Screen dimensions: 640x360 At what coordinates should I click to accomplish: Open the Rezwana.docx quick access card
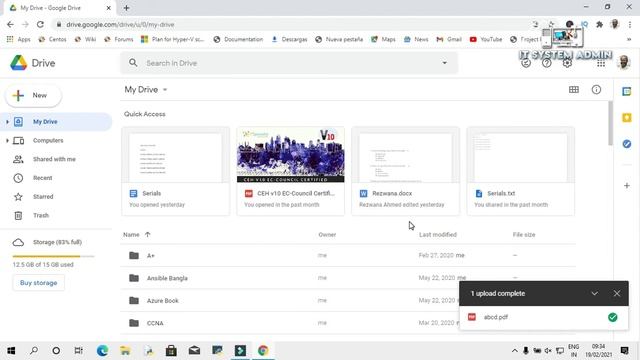[405, 171]
